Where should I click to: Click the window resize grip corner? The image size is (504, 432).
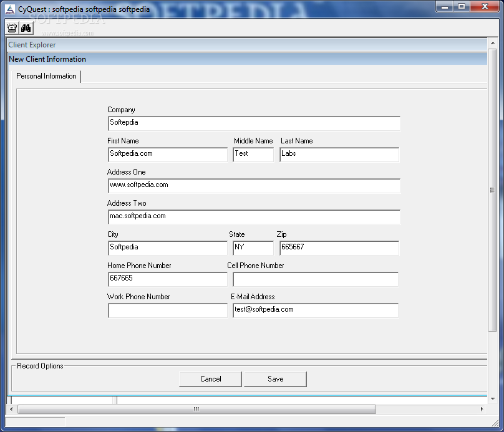click(x=495, y=424)
